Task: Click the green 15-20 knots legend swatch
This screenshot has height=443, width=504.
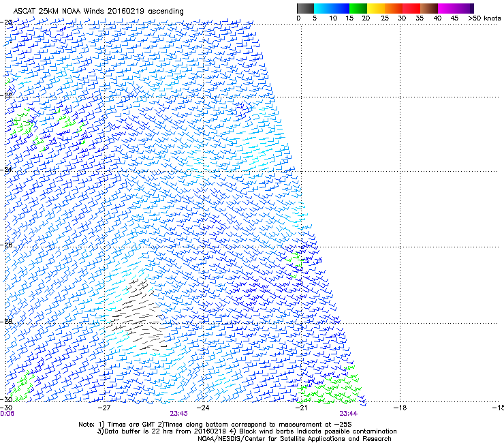Action: point(358,8)
